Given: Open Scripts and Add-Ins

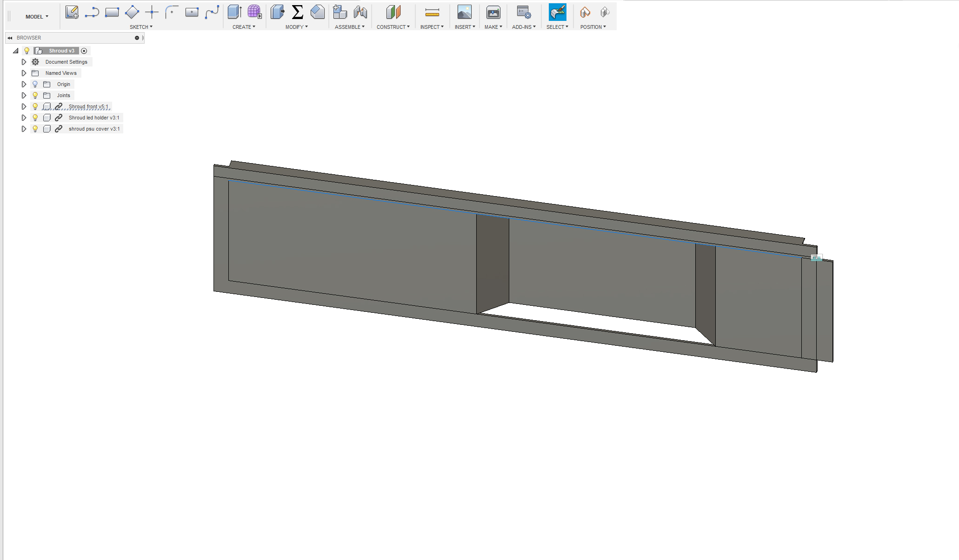Looking at the screenshot, I should click(x=524, y=12).
